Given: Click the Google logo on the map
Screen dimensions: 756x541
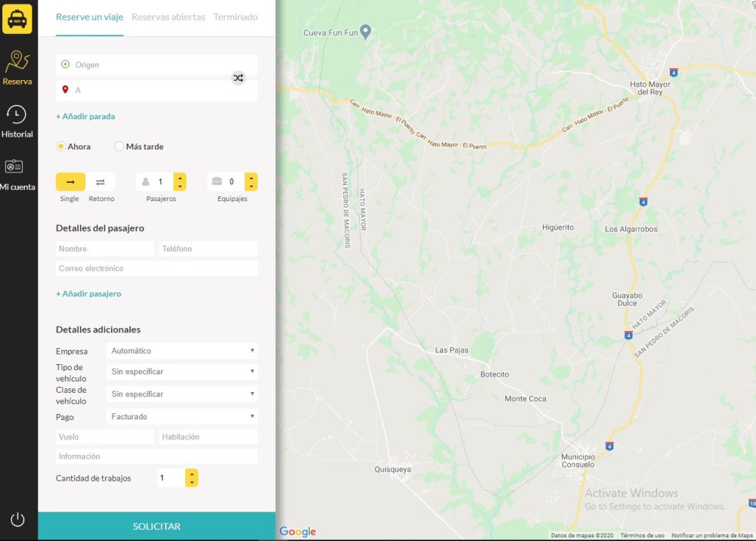Looking at the screenshot, I should pyautogui.click(x=298, y=531).
